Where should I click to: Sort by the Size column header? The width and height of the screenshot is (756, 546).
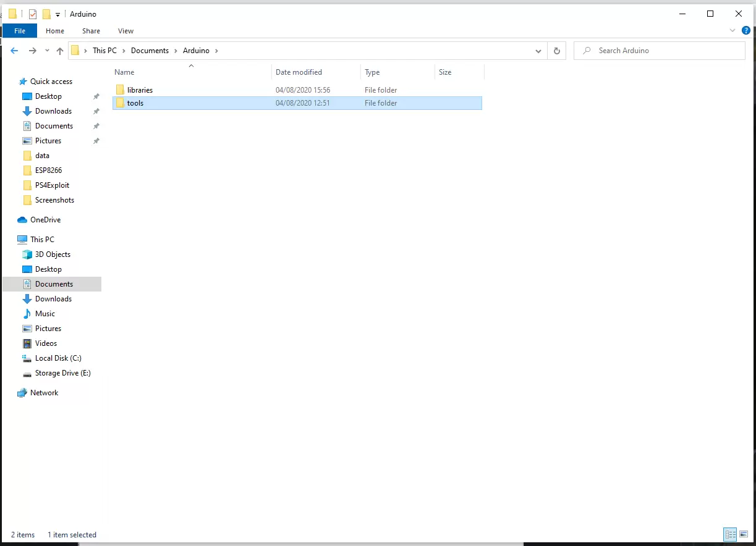(x=459, y=72)
